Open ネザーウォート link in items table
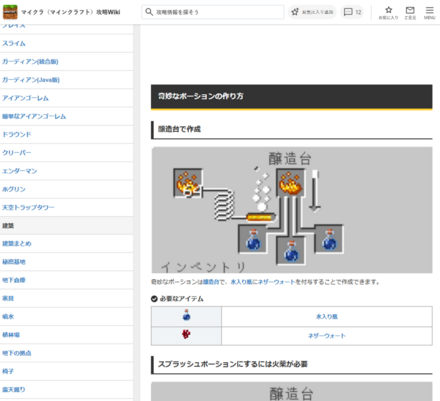 click(x=327, y=336)
